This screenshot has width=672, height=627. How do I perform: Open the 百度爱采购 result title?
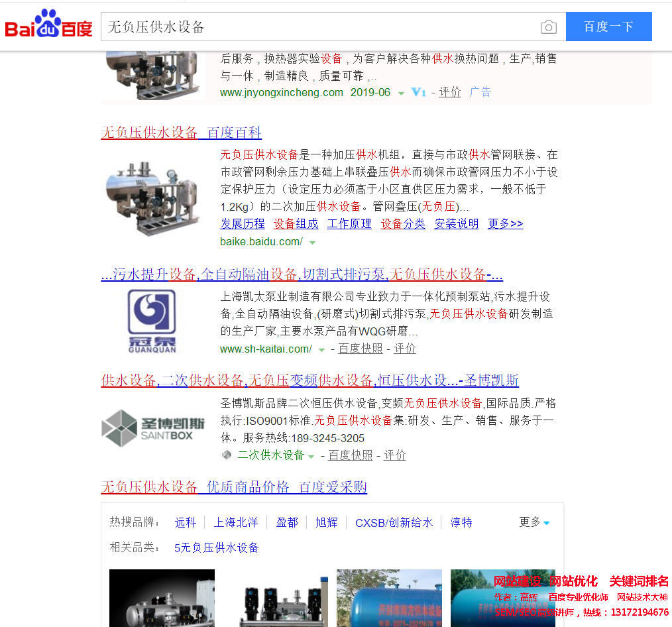coord(233,487)
